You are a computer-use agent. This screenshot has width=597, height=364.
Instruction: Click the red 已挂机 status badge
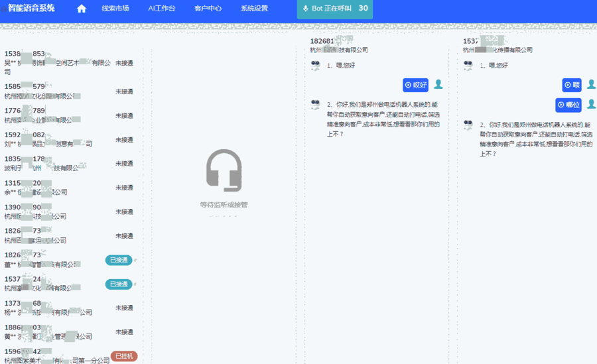(124, 356)
